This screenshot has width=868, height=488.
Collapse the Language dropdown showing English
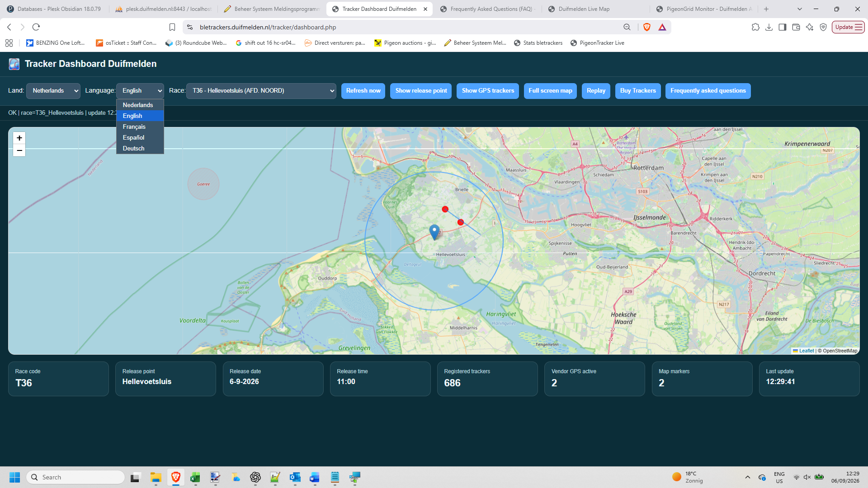tap(140, 91)
